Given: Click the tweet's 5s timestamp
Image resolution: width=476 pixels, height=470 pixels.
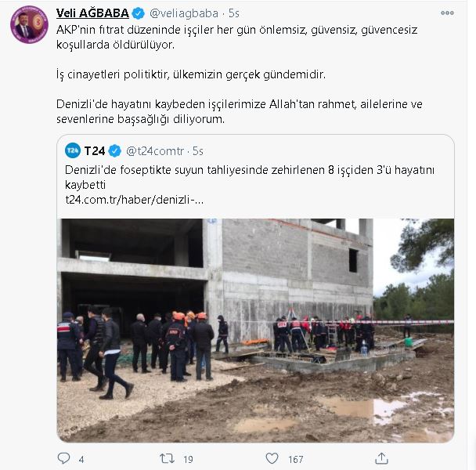Looking at the screenshot, I should [x=234, y=13].
